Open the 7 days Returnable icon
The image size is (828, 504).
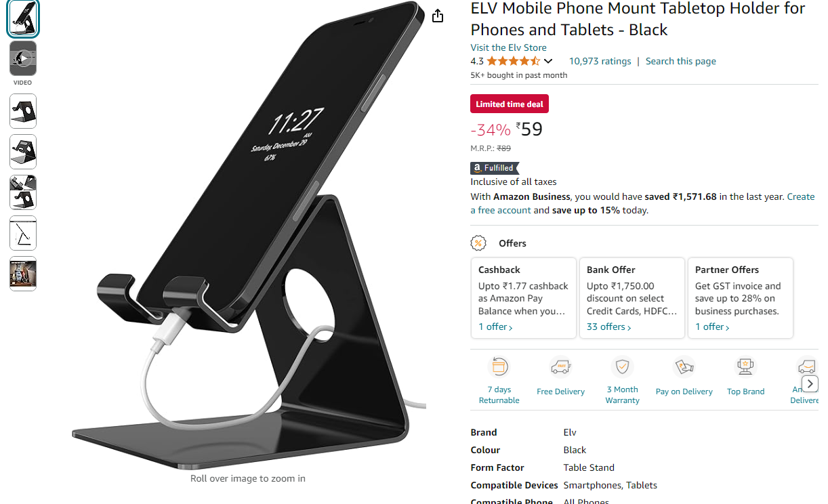(499, 366)
